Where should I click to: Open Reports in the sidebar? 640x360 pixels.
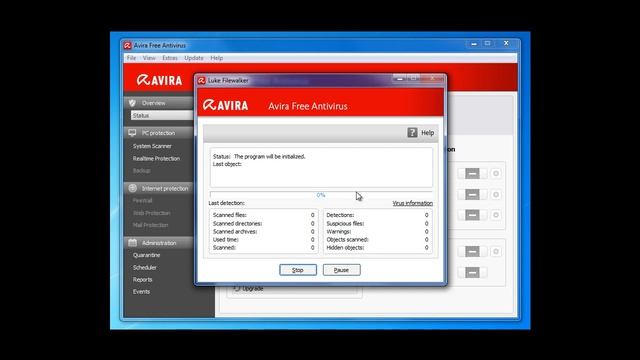coord(142,280)
